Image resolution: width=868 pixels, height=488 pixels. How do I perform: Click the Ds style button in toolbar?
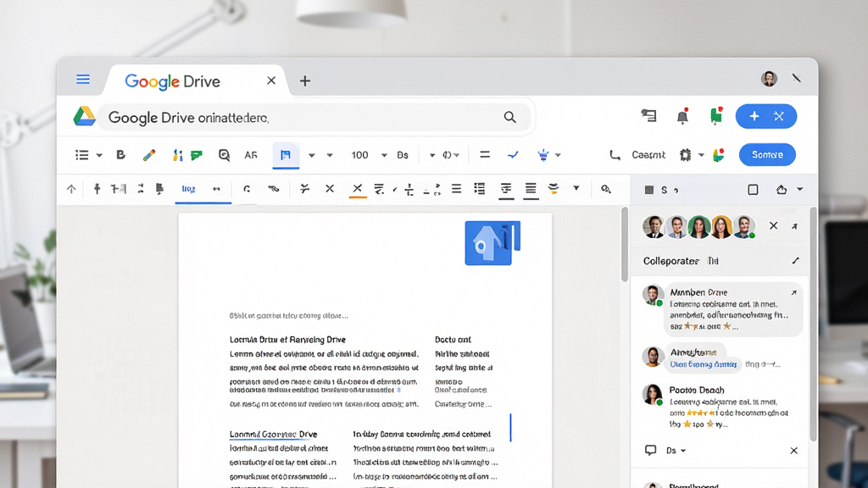[403, 156]
